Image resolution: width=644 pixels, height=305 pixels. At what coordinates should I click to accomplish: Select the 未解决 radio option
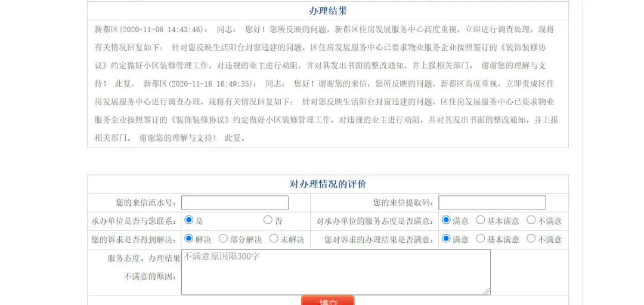[274, 239]
